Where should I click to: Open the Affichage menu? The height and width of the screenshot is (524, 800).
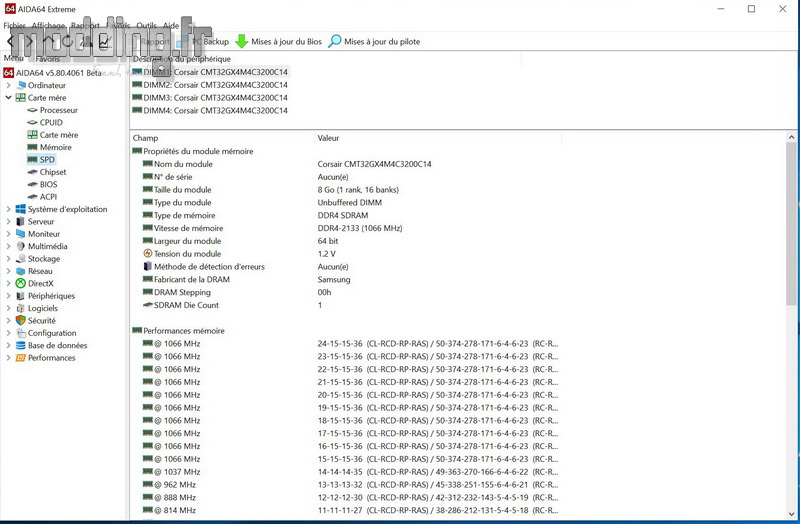[x=48, y=26]
